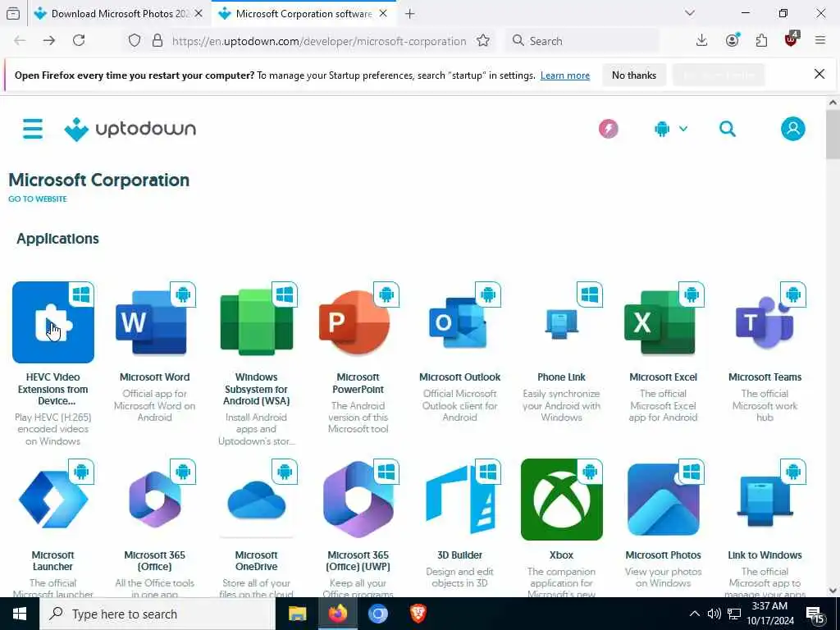This screenshot has height=630, width=840.
Task: Click the Microsoft Photos title link
Action: (663, 555)
